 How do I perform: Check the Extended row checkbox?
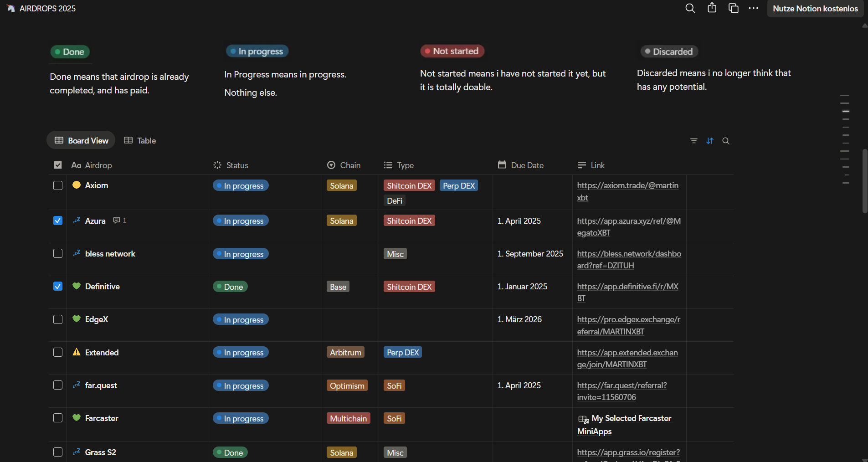point(58,352)
